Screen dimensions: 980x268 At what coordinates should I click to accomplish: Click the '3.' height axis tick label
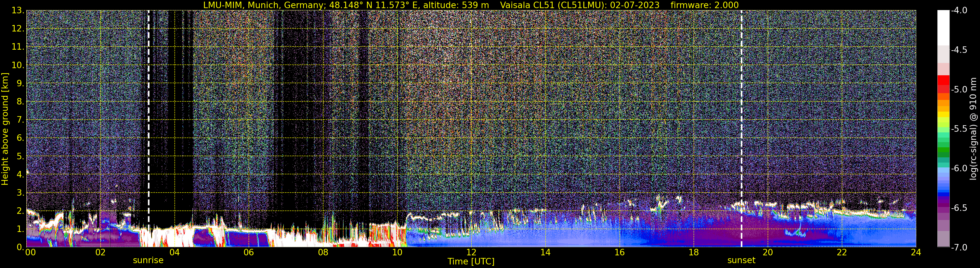point(20,193)
